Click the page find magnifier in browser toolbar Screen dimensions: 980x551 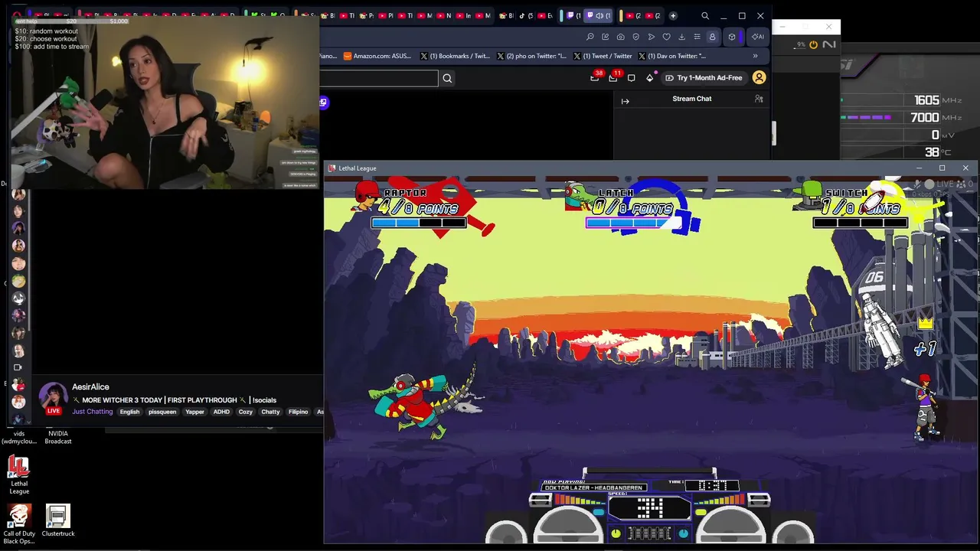click(x=590, y=37)
